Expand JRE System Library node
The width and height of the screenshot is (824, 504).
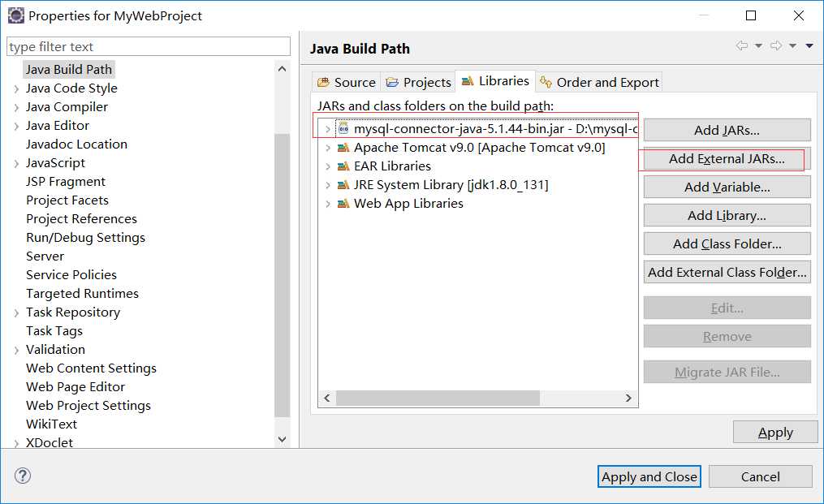328,185
